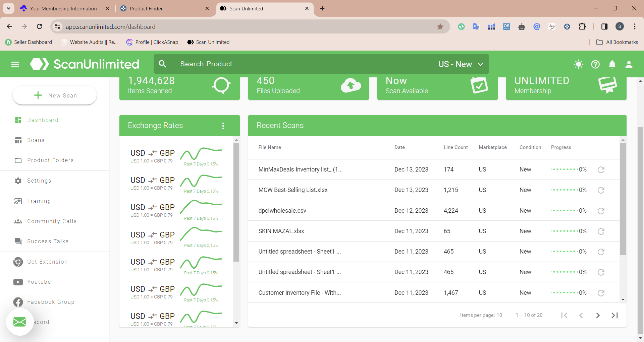Bookmark this page with the star icon
This screenshot has height=342, width=644.
(440, 26)
